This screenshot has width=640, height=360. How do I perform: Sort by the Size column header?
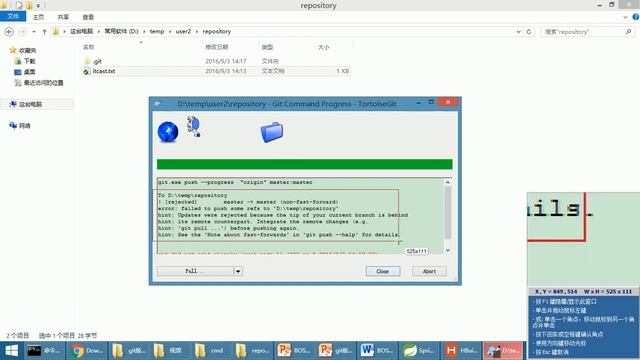point(323,47)
